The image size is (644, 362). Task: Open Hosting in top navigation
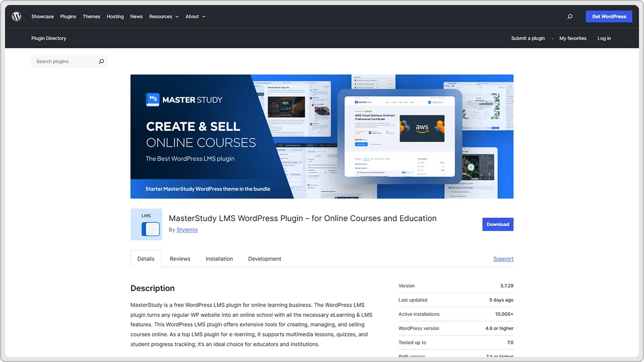pos(115,17)
